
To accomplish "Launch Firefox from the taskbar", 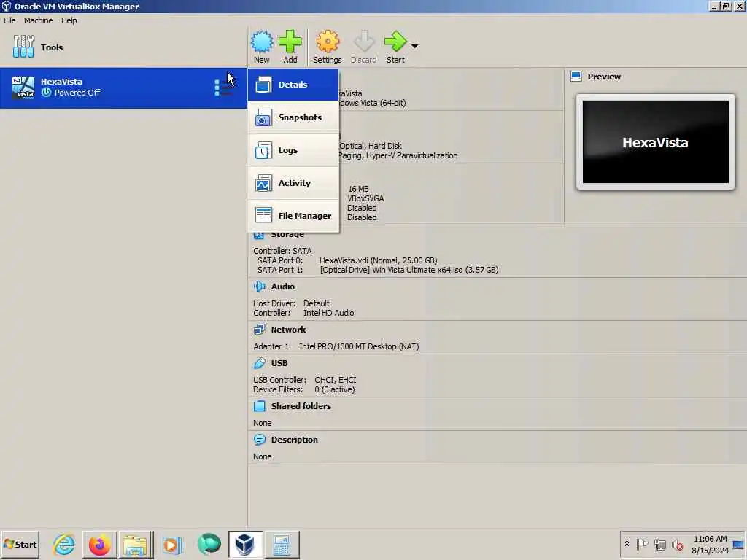I will click(x=99, y=544).
